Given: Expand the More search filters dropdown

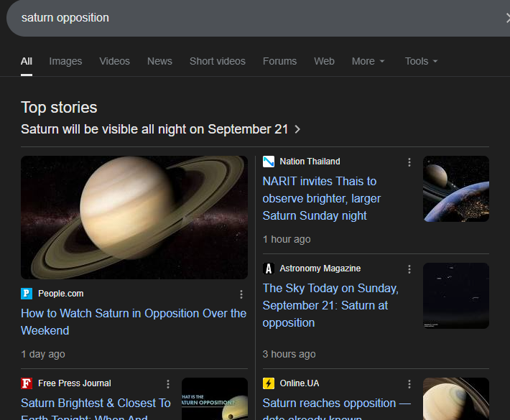Looking at the screenshot, I should coord(368,61).
